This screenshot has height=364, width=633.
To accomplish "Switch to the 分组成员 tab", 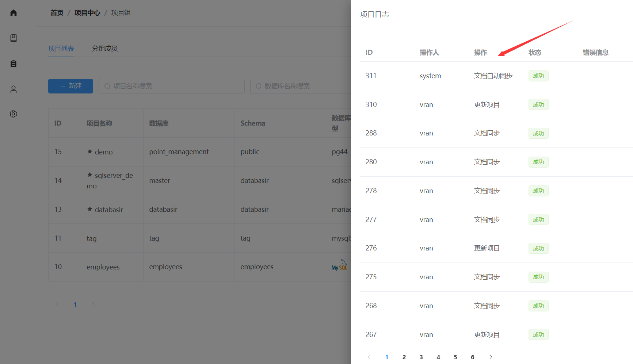I will [x=104, y=49].
